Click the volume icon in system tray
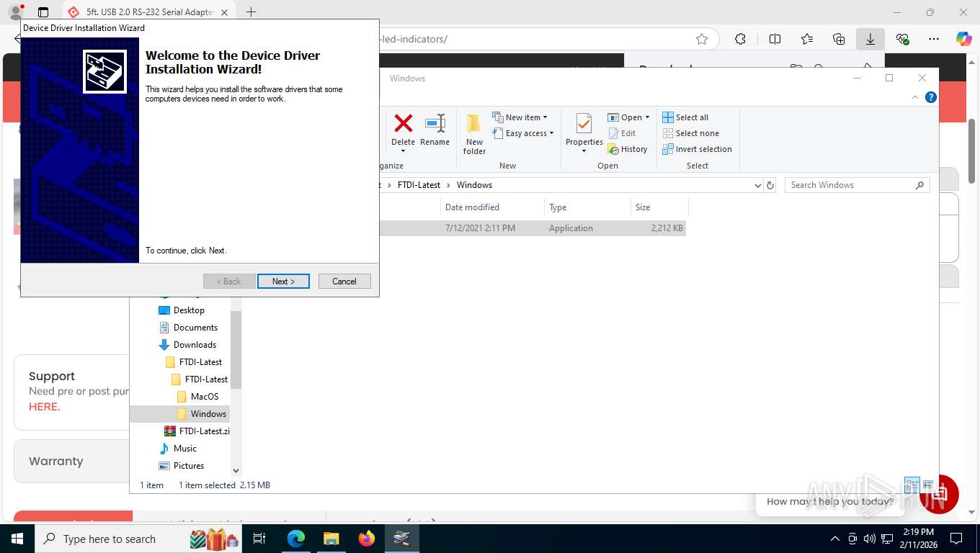Viewport: 980px width, 553px height. click(870, 539)
